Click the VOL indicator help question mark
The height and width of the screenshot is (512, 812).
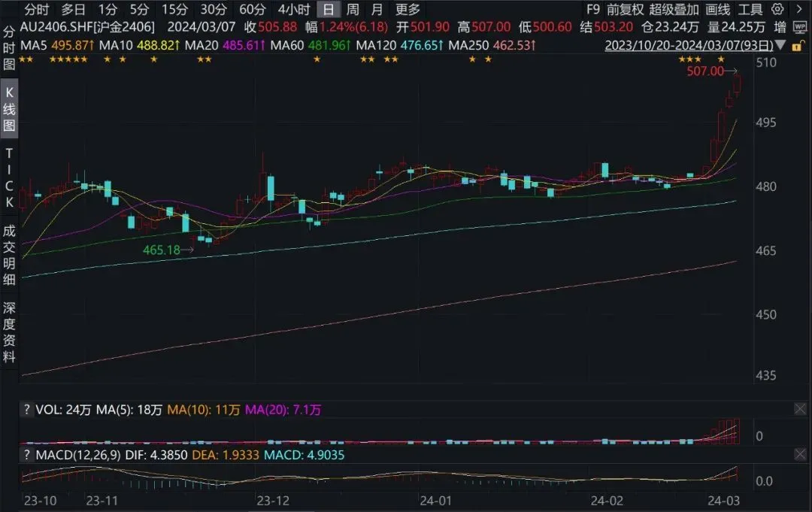coord(27,410)
